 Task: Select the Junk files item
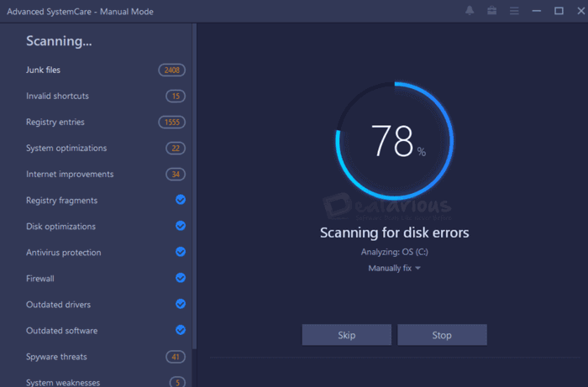43,70
